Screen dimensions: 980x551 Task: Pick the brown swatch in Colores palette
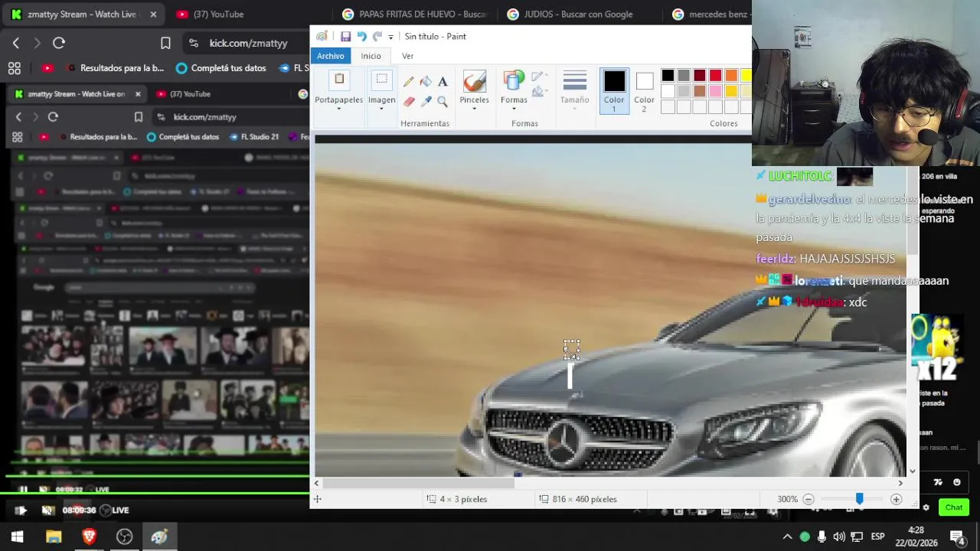tap(699, 91)
